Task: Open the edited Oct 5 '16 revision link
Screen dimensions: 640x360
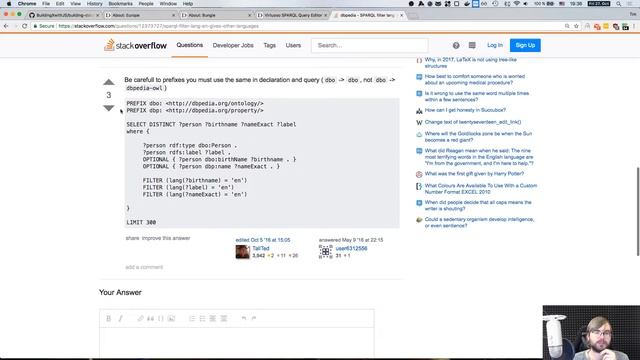Action: coord(263,240)
